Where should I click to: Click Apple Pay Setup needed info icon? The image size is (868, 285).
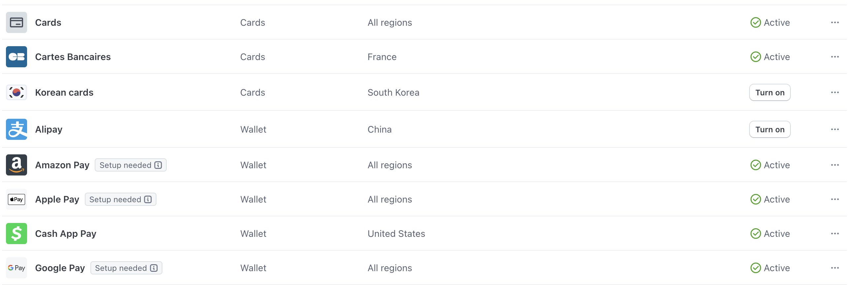(148, 200)
